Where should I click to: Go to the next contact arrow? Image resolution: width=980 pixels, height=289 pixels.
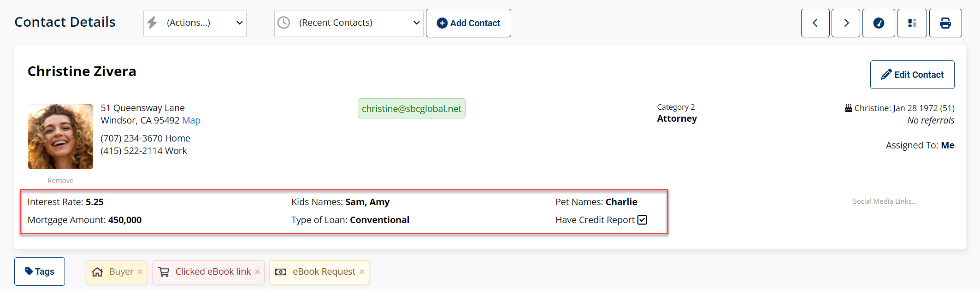846,23
